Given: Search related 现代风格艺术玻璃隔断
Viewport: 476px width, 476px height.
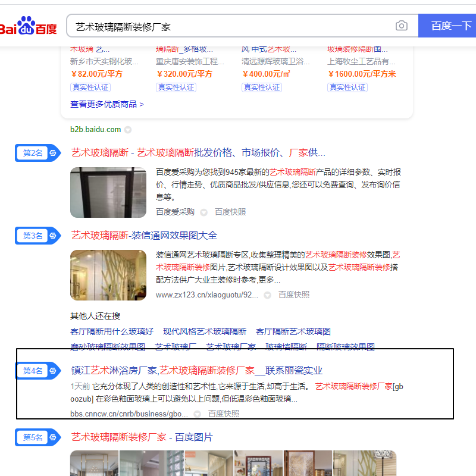Looking at the screenshot, I should [x=205, y=331].
